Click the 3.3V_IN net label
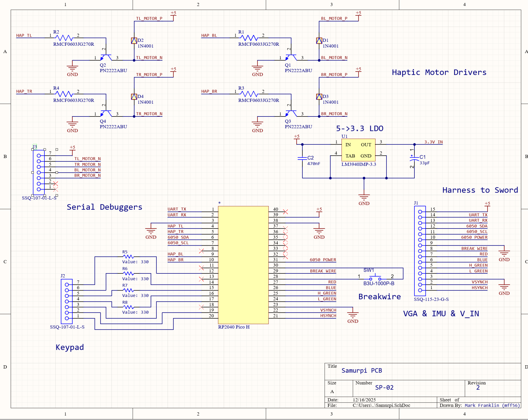Image resolution: width=528 pixels, height=420 pixels. pos(433,142)
